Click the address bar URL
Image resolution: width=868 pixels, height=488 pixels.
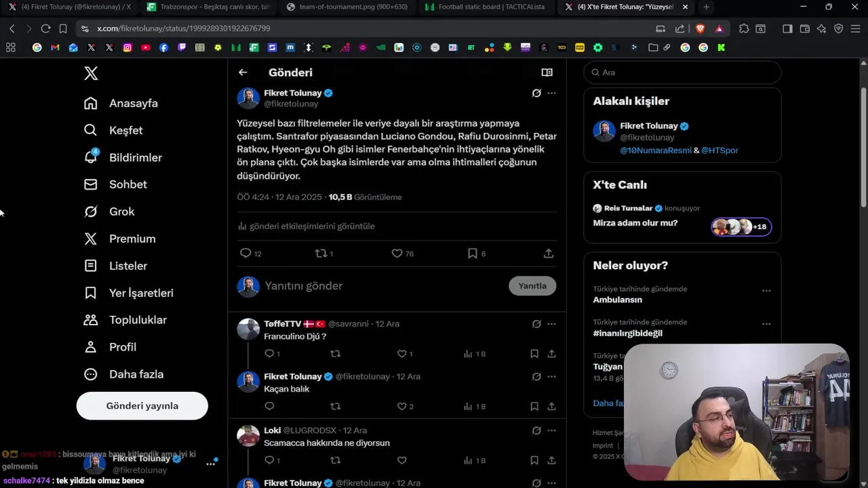coord(183,28)
